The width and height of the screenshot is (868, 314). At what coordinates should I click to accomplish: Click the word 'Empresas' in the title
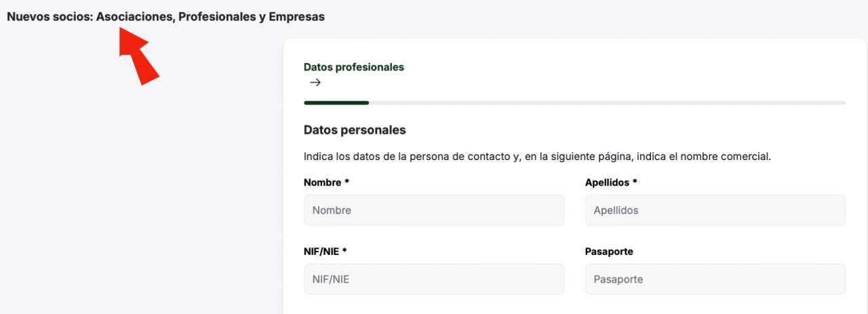(x=296, y=17)
